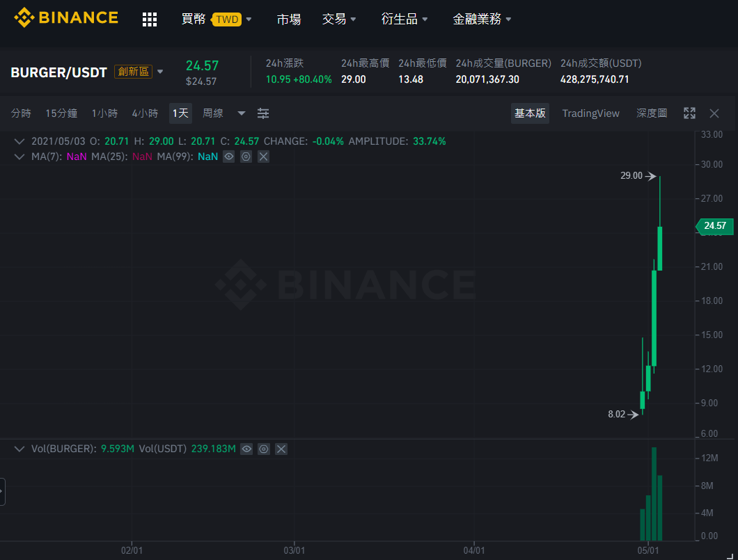This screenshot has width=738, height=560.
Task: Select the 1天 interval
Action: click(x=180, y=113)
